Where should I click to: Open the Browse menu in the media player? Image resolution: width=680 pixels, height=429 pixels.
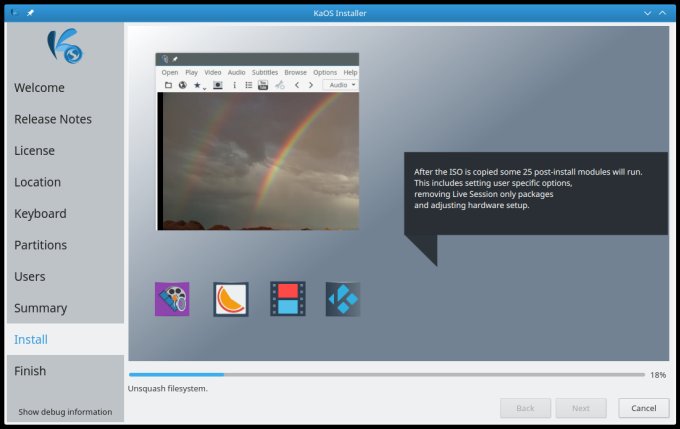coord(296,72)
